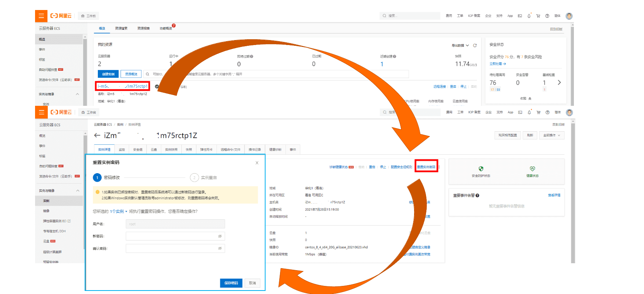Collapse 实例与镜像 section in the lower sidebar
Screen dimensions: 644x294
(x=78, y=191)
